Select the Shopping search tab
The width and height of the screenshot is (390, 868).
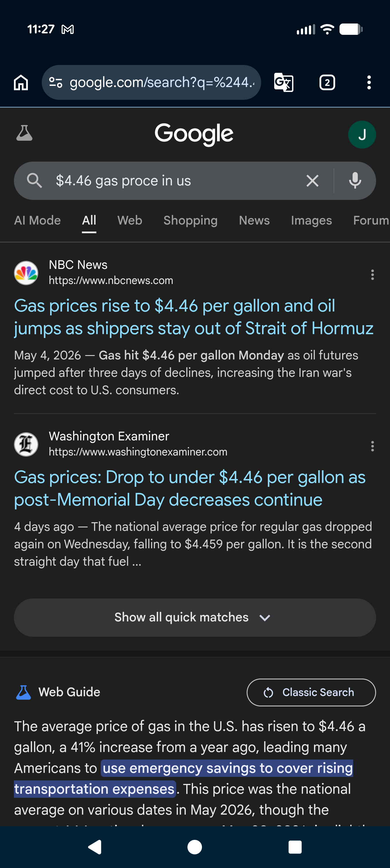pyautogui.click(x=190, y=220)
